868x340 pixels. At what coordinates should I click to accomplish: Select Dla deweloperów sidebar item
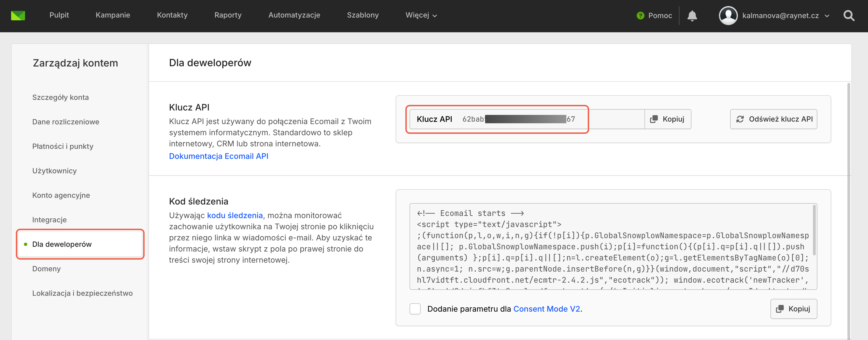[x=80, y=244]
